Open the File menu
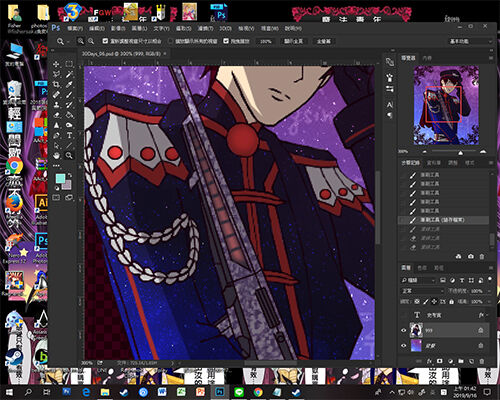The height and width of the screenshot is (400, 500). coord(75,28)
